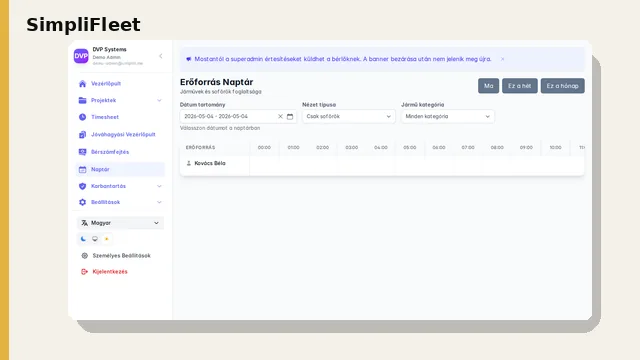Click the 05:00 time column header
The image size is (640, 360).
409,147
